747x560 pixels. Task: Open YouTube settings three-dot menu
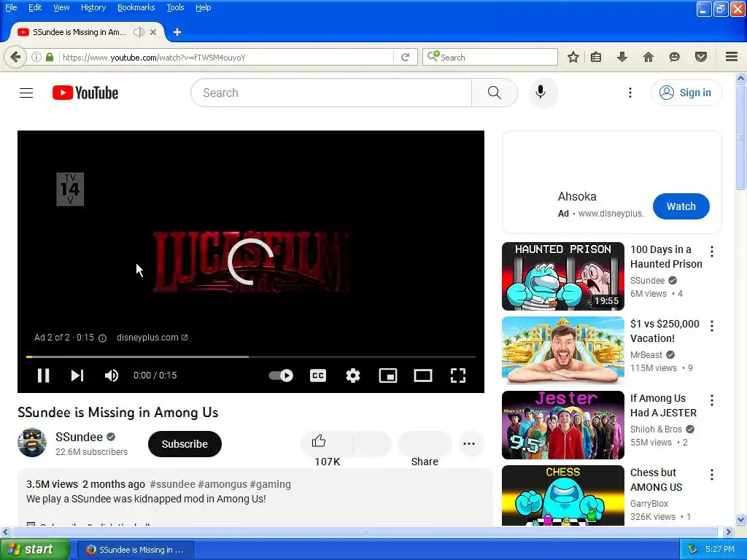click(630, 93)
